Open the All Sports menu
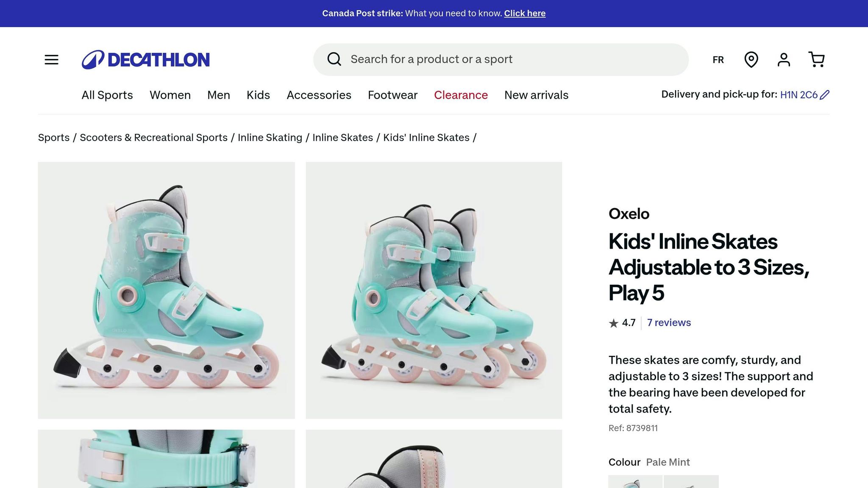This screenshot has width=868, height=488. click(x=107, y=95)
